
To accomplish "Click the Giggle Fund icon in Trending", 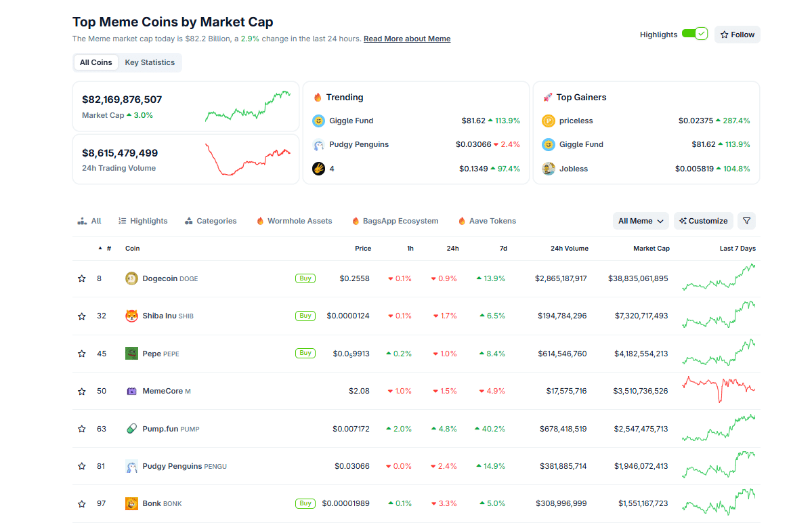I will [x=318, y=121].
